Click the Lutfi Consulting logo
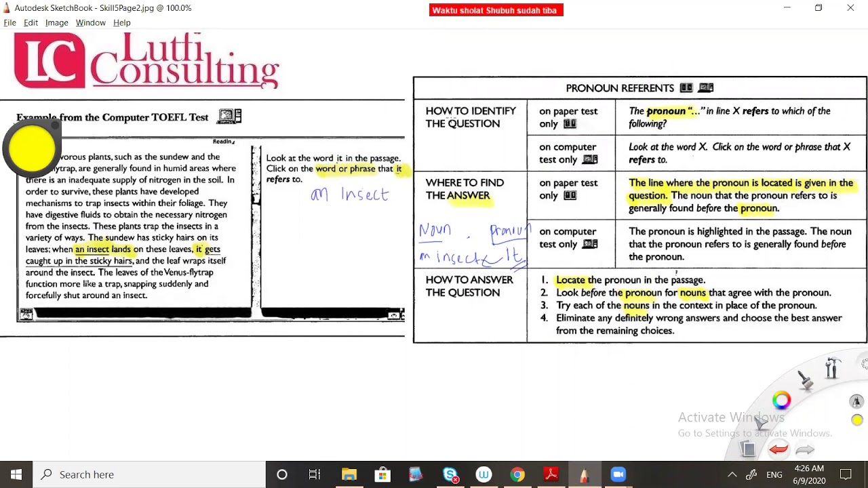Viewport: 868px width, 488px height. (x=146, y=61)
